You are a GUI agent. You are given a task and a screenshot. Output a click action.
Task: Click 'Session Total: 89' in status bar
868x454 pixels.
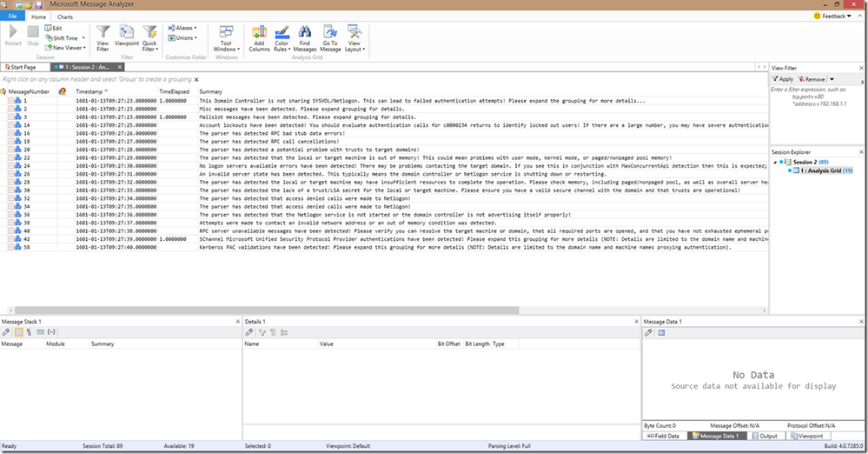[x=103, y=445]
